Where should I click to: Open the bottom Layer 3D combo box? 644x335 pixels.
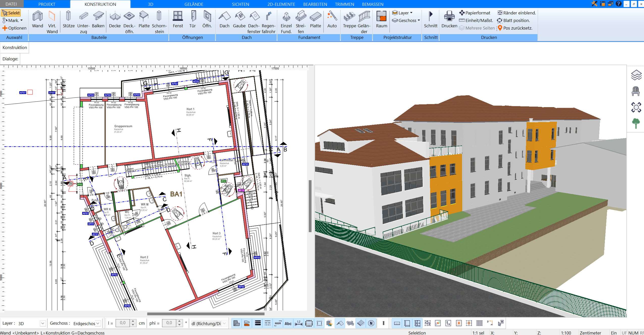pos(32,323)
